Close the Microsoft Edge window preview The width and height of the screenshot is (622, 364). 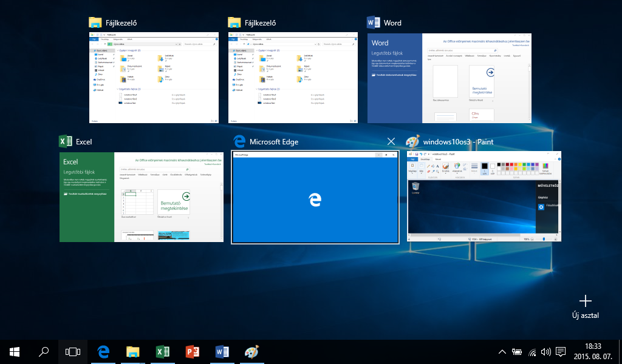(x=391, y=141)
